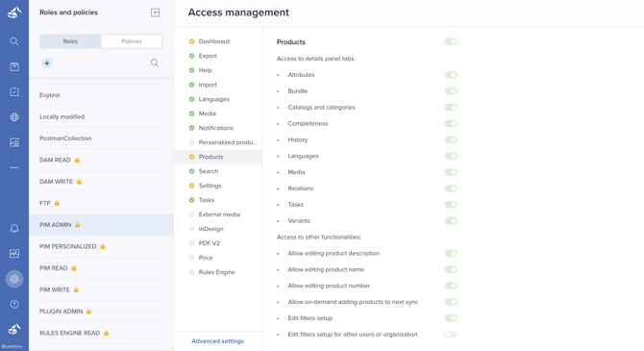The height and width of the screenshot is (351, 644).
Task: Open the globe languages icon in sidebar
Action: coord(14,117)
